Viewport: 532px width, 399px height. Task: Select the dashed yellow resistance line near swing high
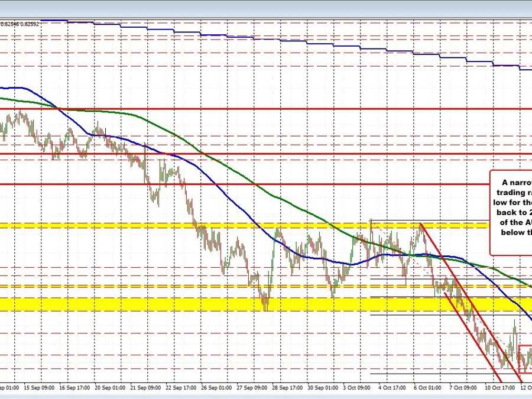point(177,225)
